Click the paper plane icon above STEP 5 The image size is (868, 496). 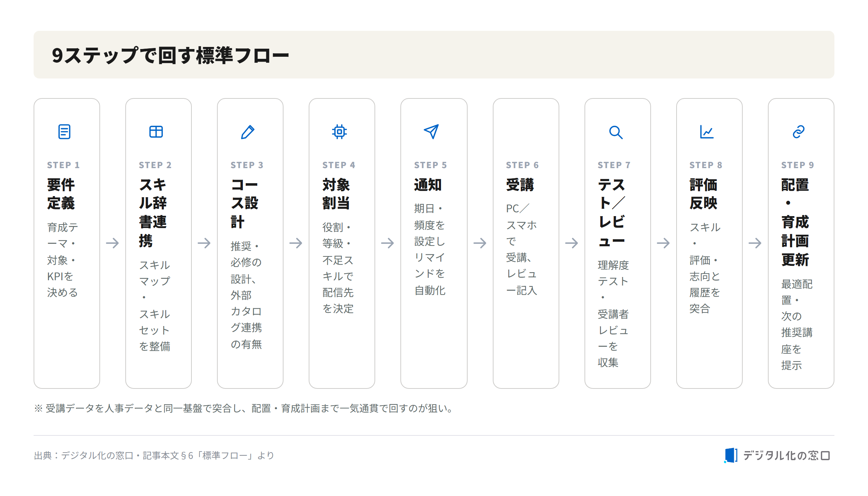[431, 132]
